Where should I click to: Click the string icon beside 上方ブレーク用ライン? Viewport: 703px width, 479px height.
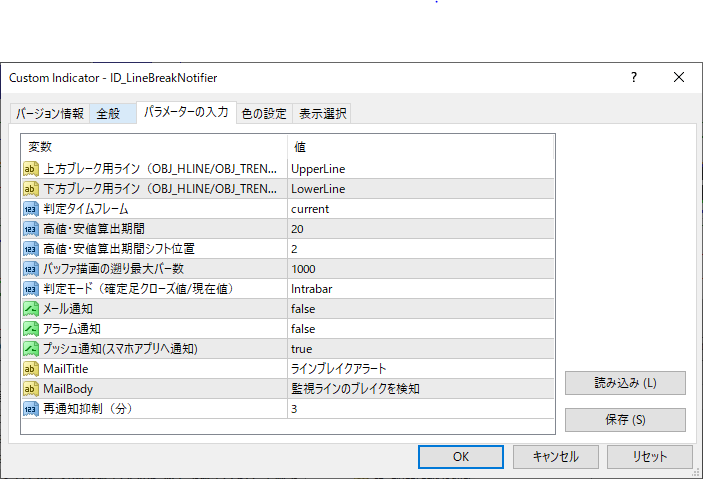click(x=31, y=169)
